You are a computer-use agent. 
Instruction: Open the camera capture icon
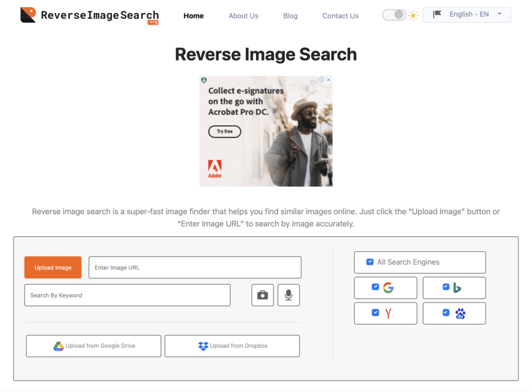click(262, 295)
